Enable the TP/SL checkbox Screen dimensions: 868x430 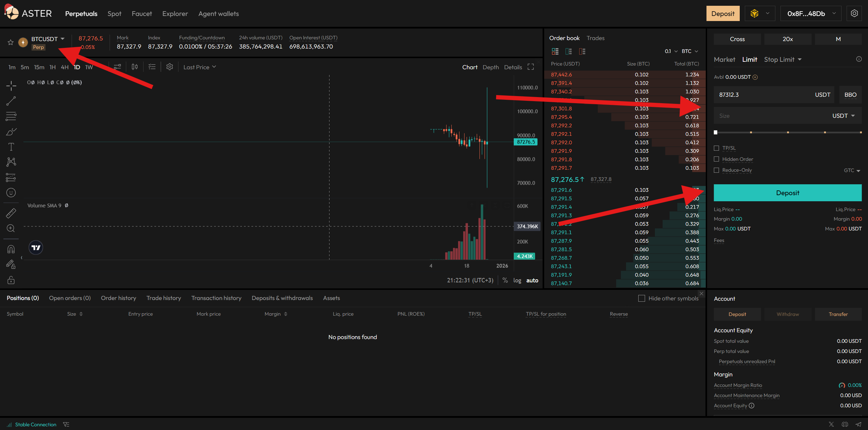(716, 148)
